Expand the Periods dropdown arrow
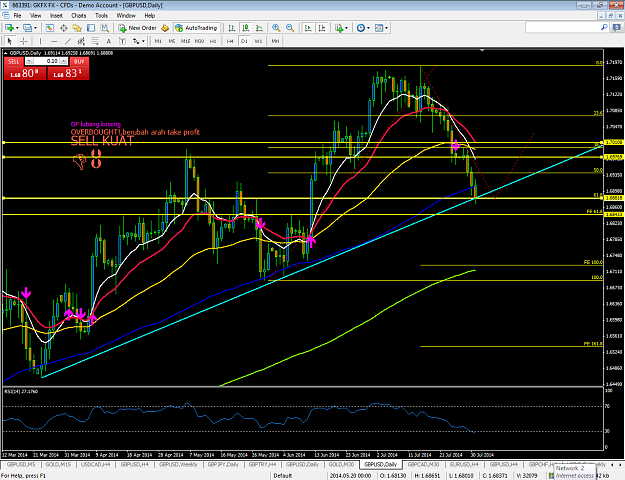The height and width of the screenshot is (480, 625). coord(368,28)
